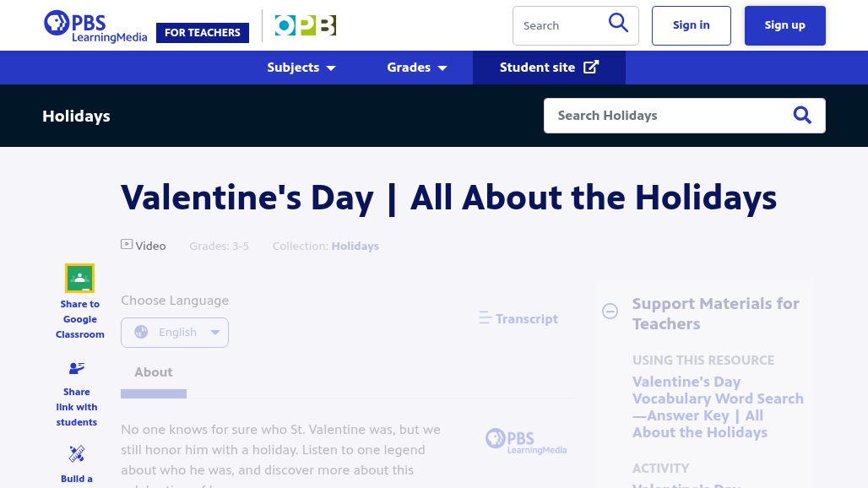Click the FOR TEACHERS badge

(x=203, y=33)
